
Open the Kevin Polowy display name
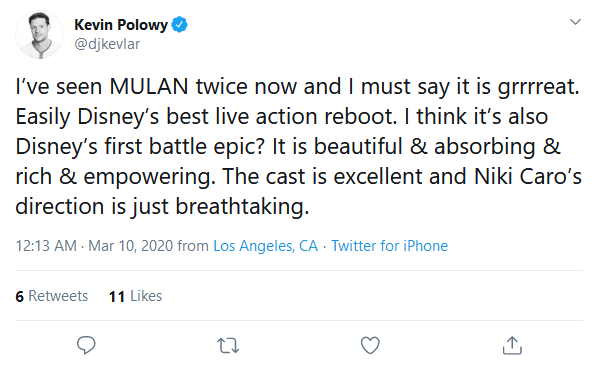[121, 25]
